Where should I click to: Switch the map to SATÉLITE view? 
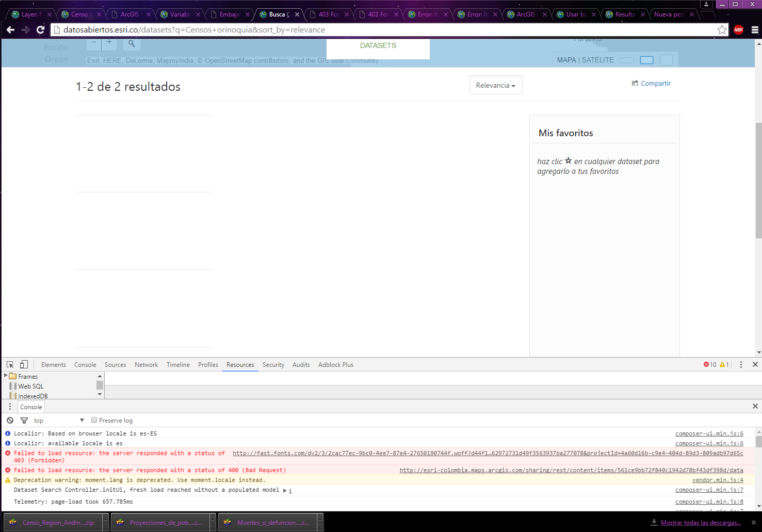coord(598,60)
